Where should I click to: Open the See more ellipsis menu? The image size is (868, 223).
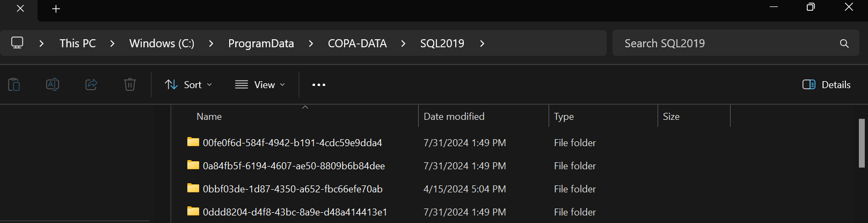click(319, 85)
